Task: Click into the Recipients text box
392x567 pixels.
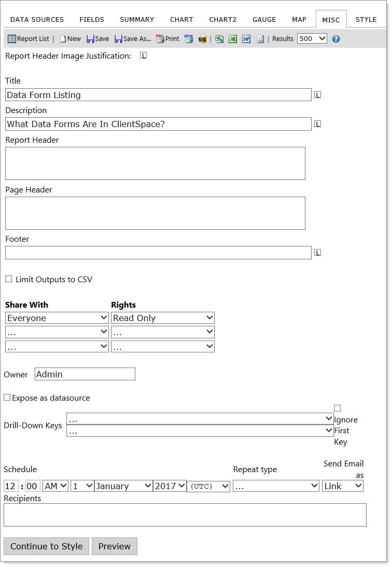Action: (x=185, y=515)
